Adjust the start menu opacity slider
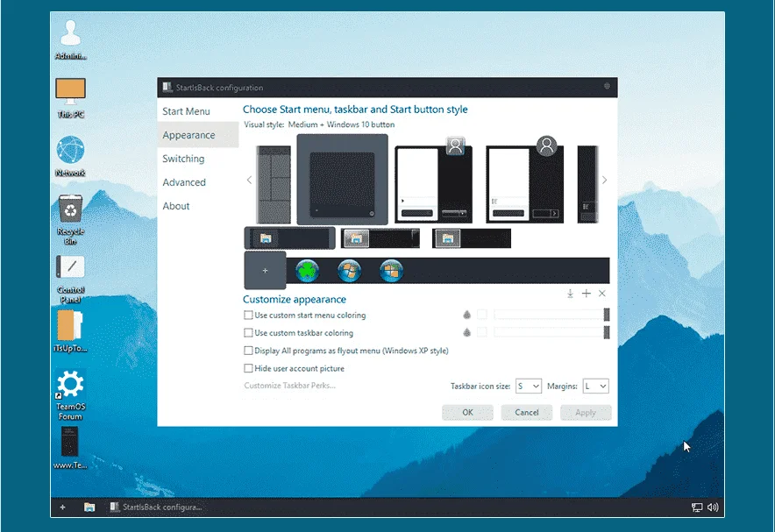Viewport: 775px width, 532px height. (551, 315)
